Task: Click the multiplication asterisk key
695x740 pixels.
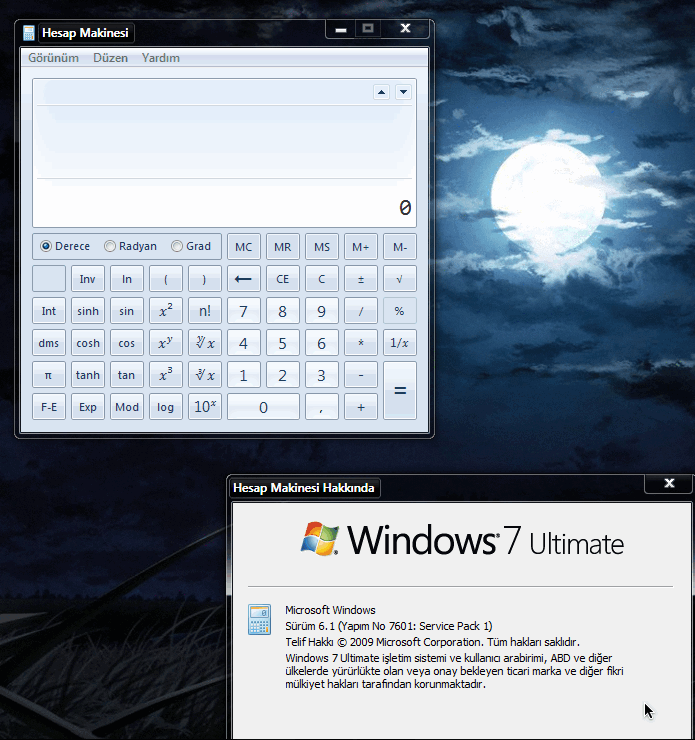Action: tap(361, 343)
